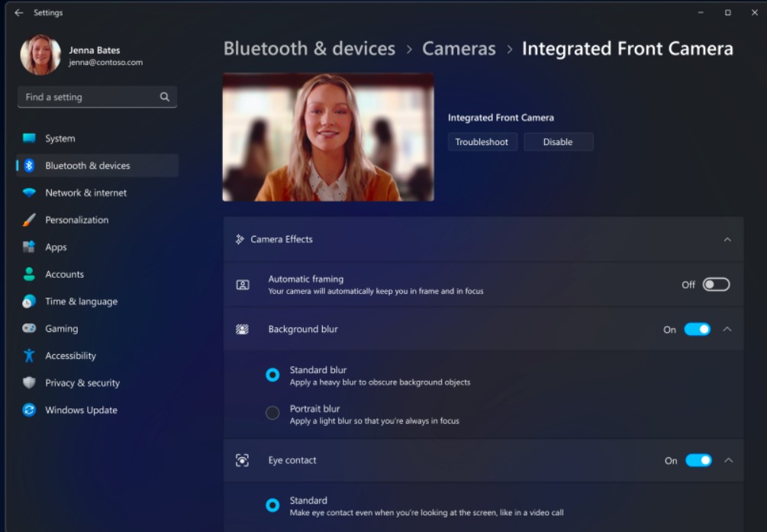Go back to Cameras breadcrumb

pyautogui.click(x=459, y=48)
